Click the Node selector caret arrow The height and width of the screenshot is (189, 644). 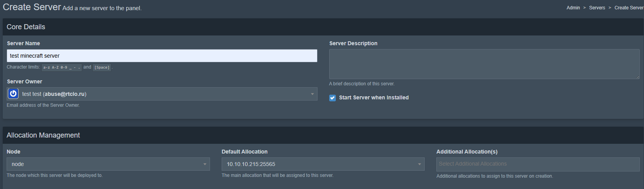coord(205,164)
